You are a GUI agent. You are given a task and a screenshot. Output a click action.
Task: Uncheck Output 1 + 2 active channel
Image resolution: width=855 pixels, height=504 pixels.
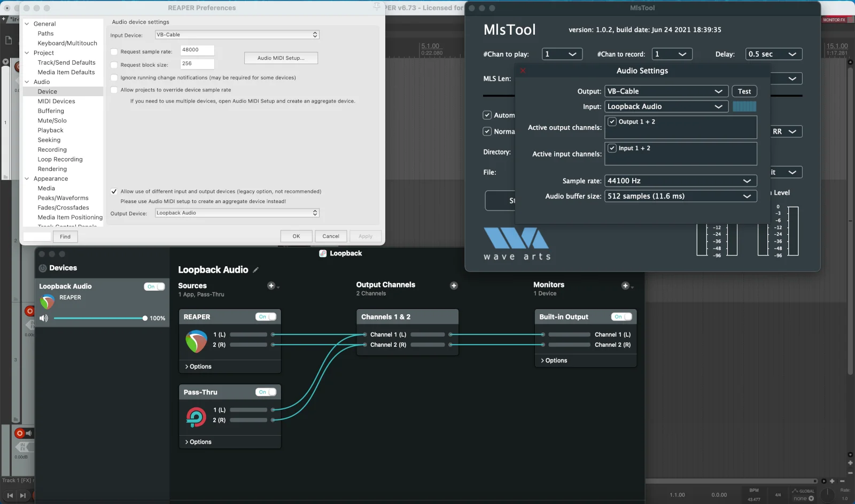[x=612, y=122]
